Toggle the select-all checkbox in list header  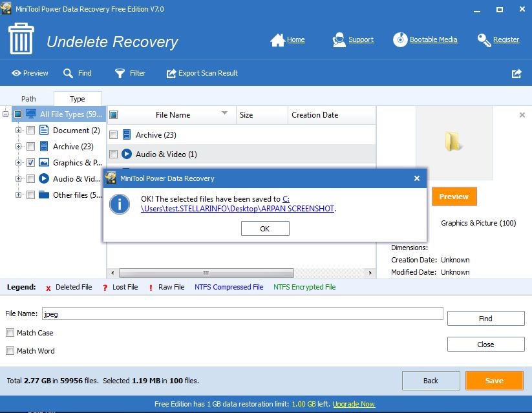(x=114, y=114)
